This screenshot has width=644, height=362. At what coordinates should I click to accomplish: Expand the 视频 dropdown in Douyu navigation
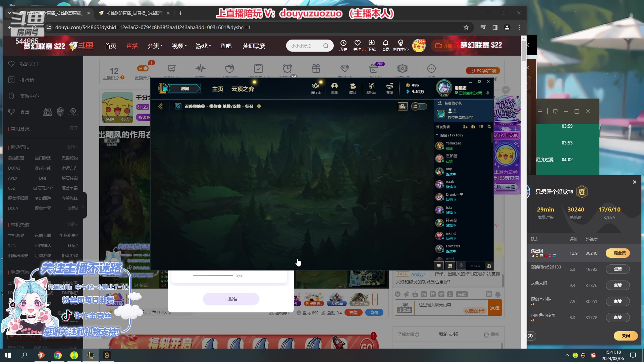179,46
